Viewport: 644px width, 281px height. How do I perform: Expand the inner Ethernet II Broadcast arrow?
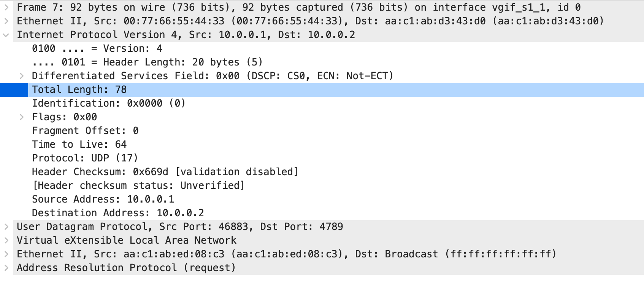pos(6,254)
